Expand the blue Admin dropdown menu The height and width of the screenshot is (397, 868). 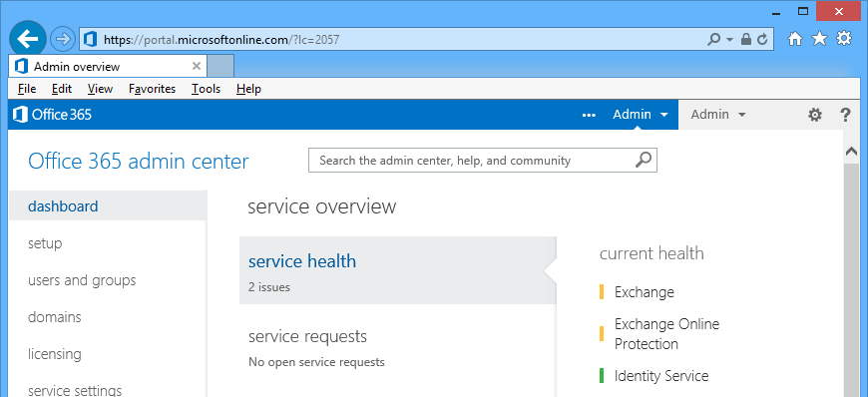(x=641, y=115)
